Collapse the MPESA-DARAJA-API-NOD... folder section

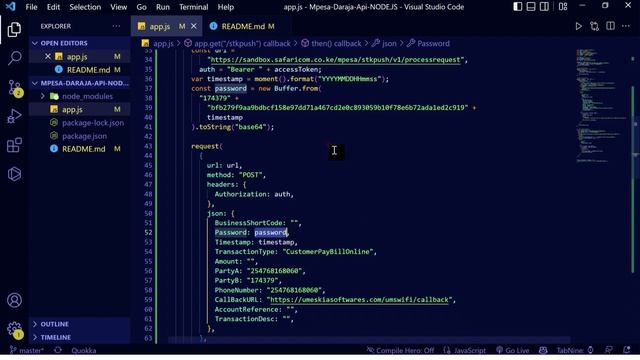[x=80, y=83]
